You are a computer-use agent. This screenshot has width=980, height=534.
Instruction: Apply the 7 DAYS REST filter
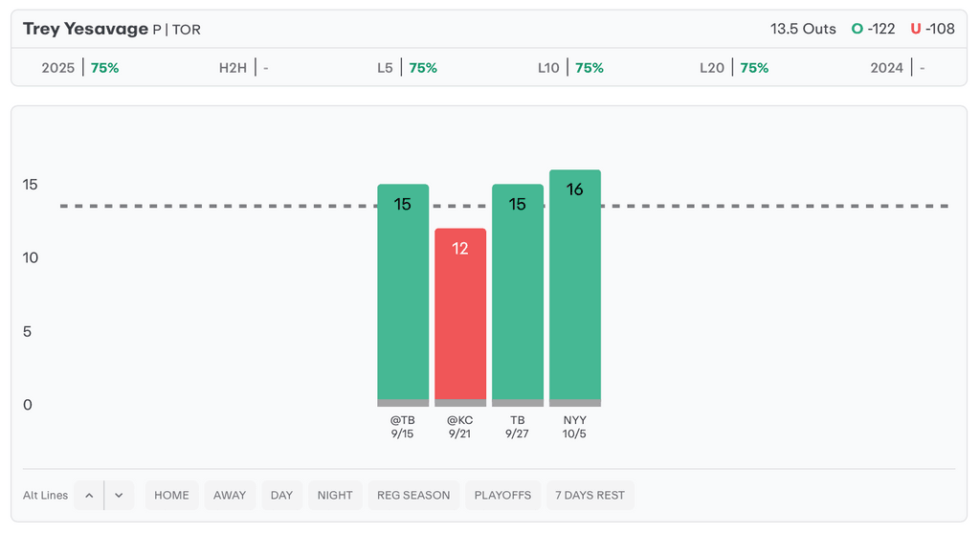590,495
